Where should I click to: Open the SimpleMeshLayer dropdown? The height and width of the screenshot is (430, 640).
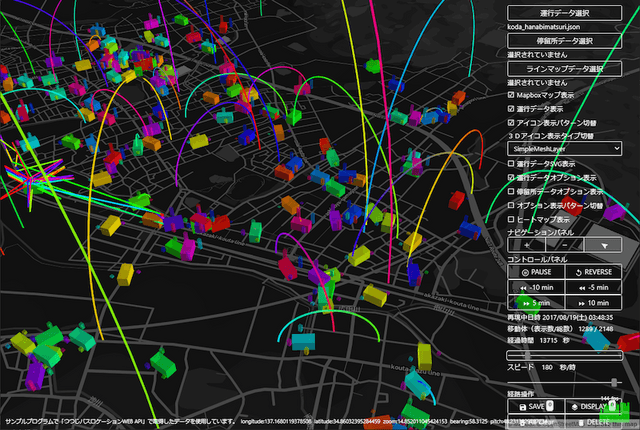564,149
